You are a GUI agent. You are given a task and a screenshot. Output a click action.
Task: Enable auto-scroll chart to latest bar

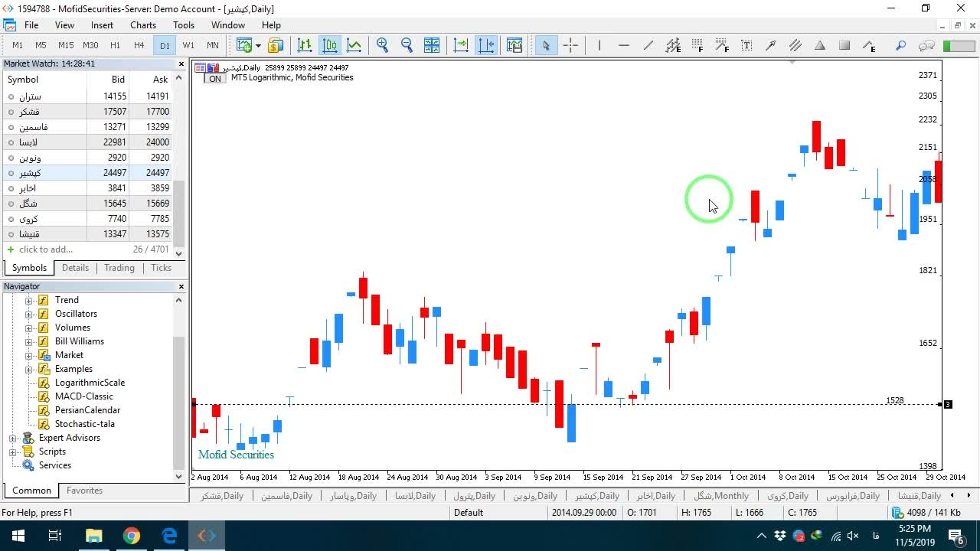(x=461, y=45)
